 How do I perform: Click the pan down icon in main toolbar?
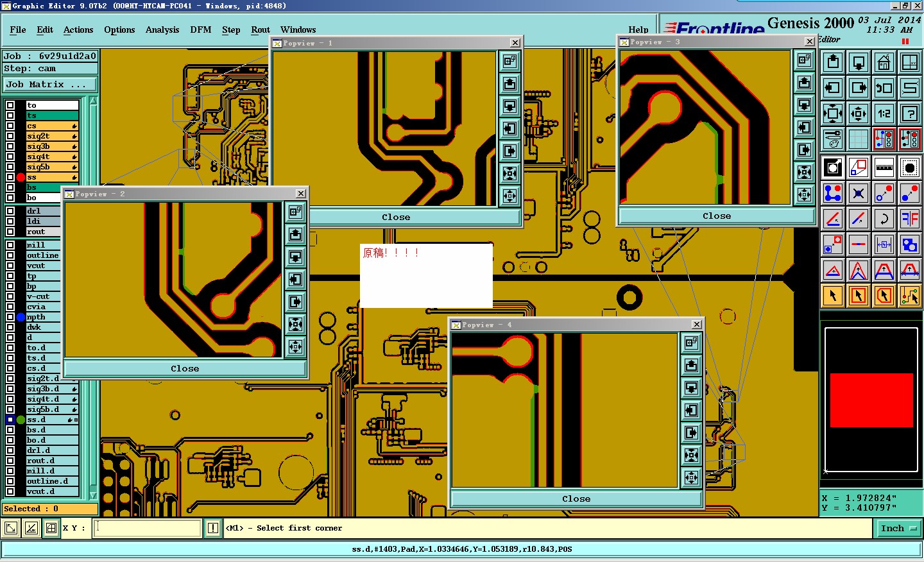click(x=859, y=62)
